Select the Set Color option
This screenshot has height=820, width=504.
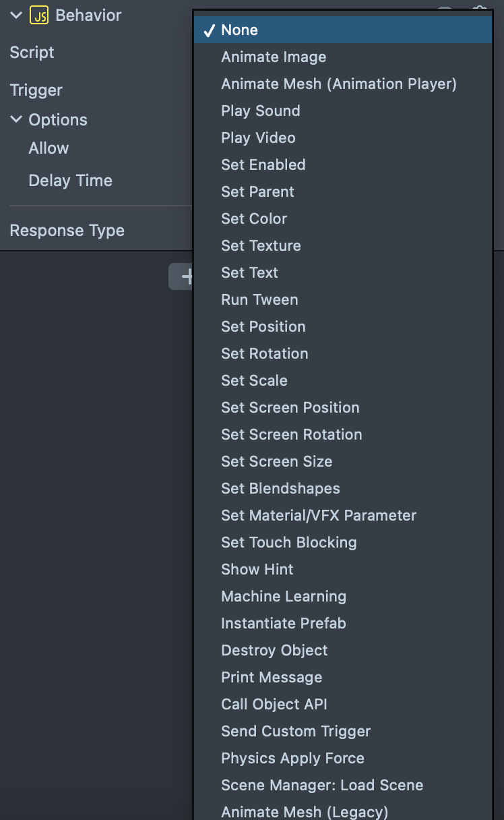point(254,218)
